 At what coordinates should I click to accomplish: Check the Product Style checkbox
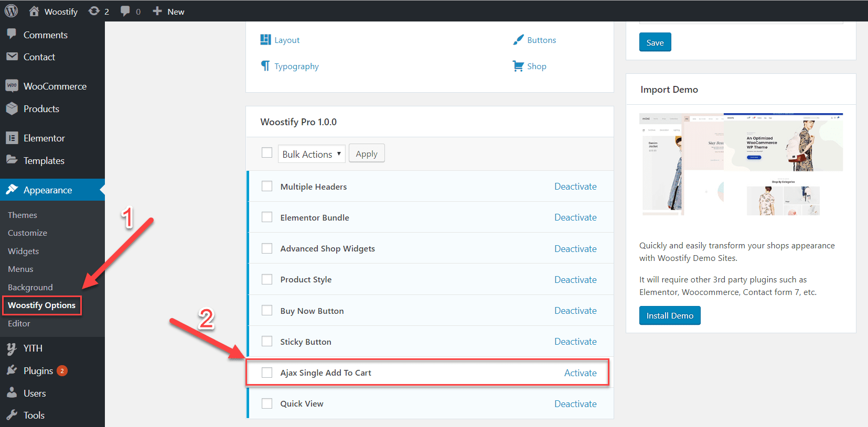tap(267, 279)
